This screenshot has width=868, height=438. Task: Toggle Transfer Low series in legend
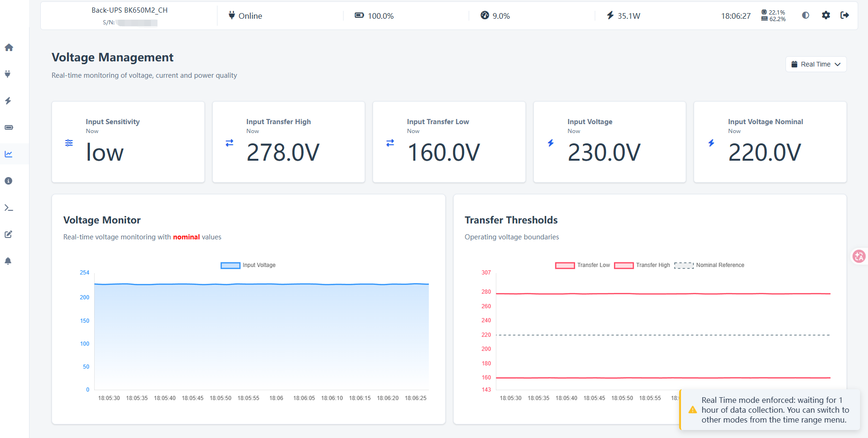coord(583,265)
